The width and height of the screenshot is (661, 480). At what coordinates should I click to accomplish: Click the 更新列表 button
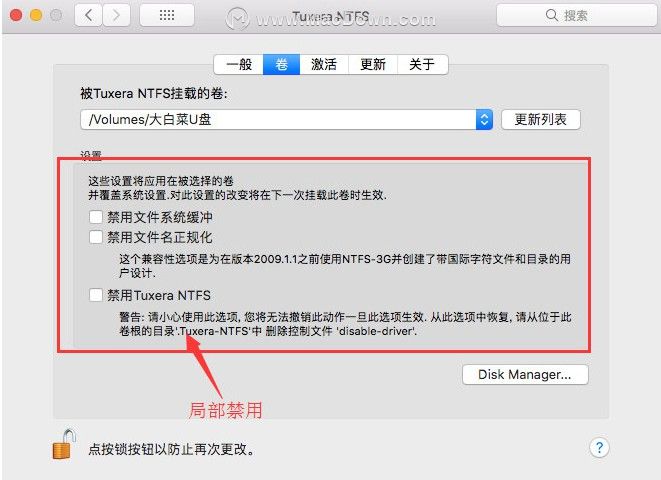(541, 120)
